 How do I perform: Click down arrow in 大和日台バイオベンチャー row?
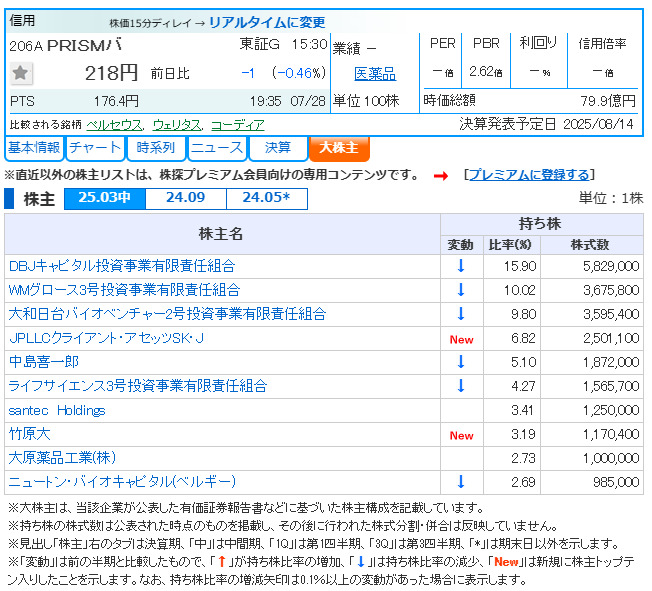click(x=461, y=314)
